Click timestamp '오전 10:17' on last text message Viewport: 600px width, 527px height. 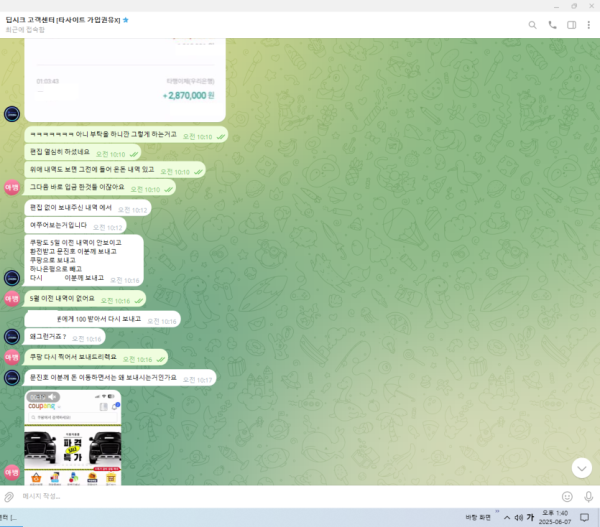click(x=197, y=380)
